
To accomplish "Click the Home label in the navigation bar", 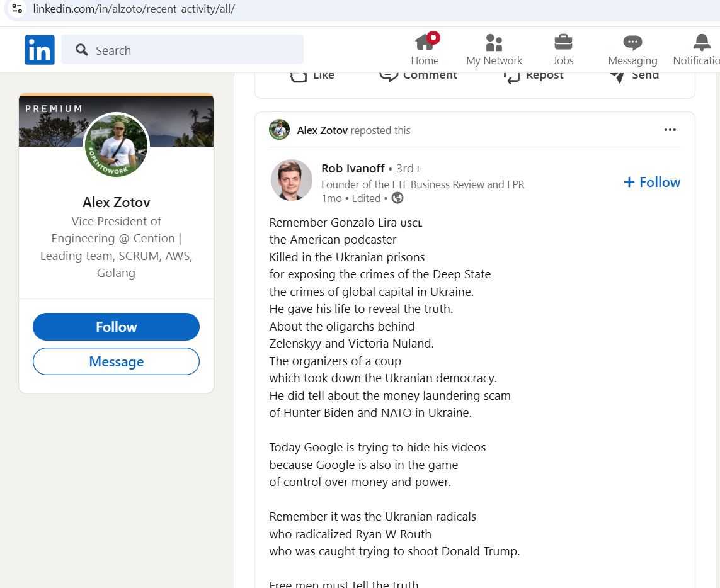I will [x=425, y=60].
